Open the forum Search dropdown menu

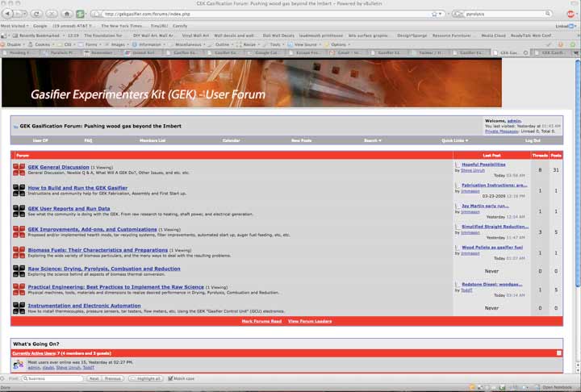click(373, 140)
